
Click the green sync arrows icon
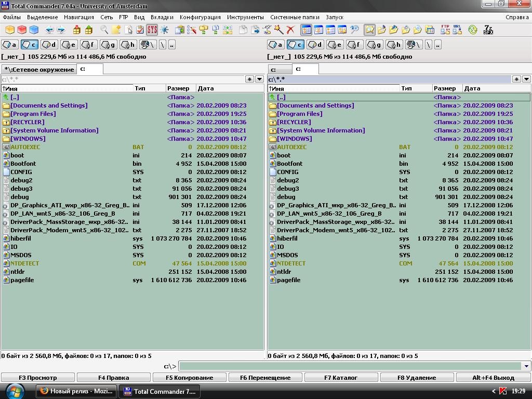(x=473, y=30)
